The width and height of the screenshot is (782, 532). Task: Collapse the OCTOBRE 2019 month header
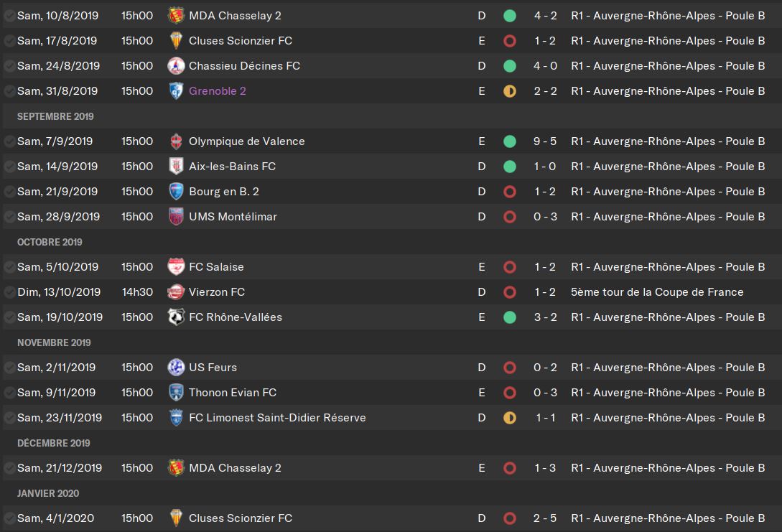tap(50, 242)
